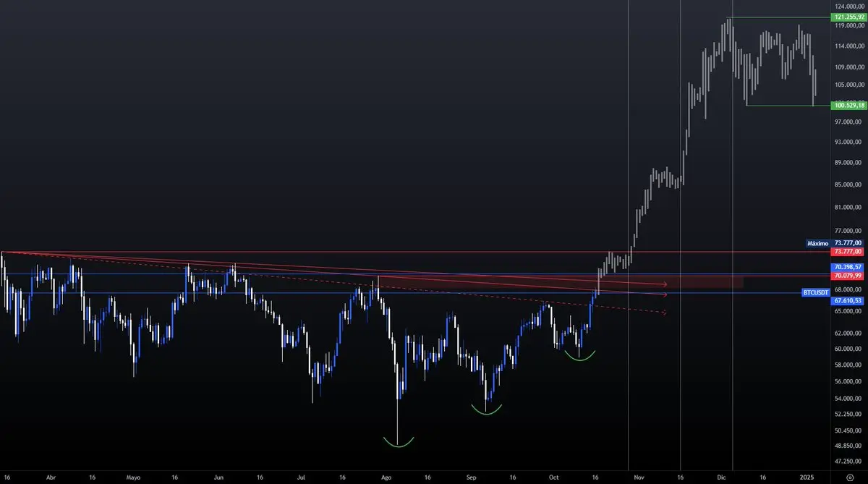Screen dimensions: 868x484
Task: Click the BTCUSDT symbol label on price axis
Action: [815, 293]
